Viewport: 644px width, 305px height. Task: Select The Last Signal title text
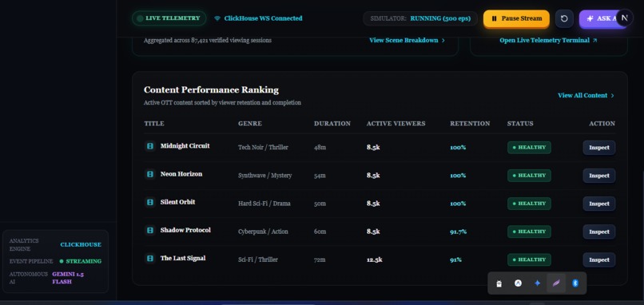[x=183, y=258]
